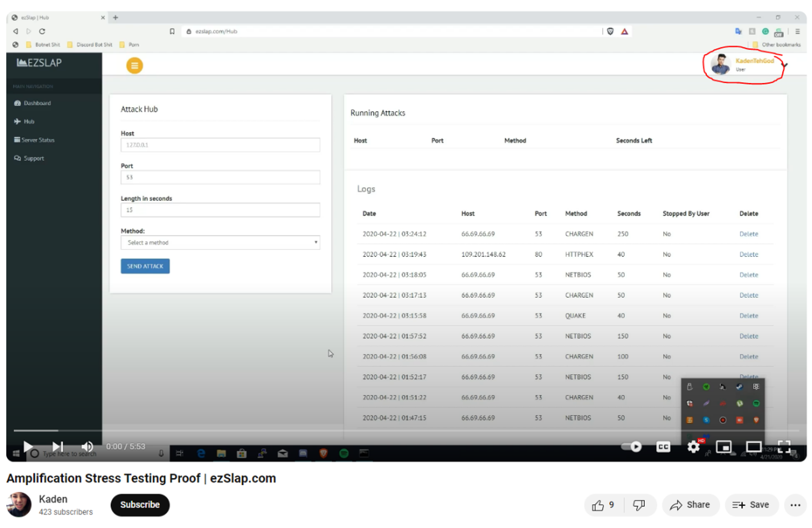Enable closed captions with CC button
Screen dimensions: 812x528
(663, 446)
